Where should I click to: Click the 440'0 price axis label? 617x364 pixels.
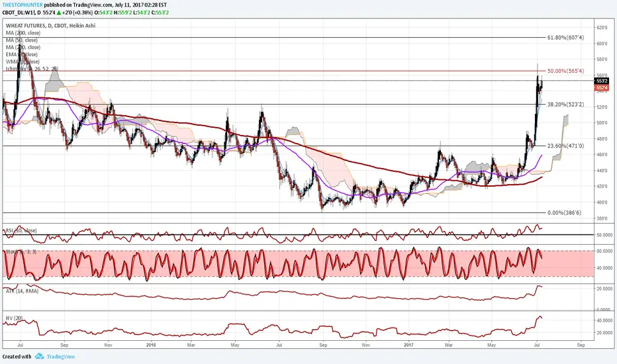pos(602,170)
